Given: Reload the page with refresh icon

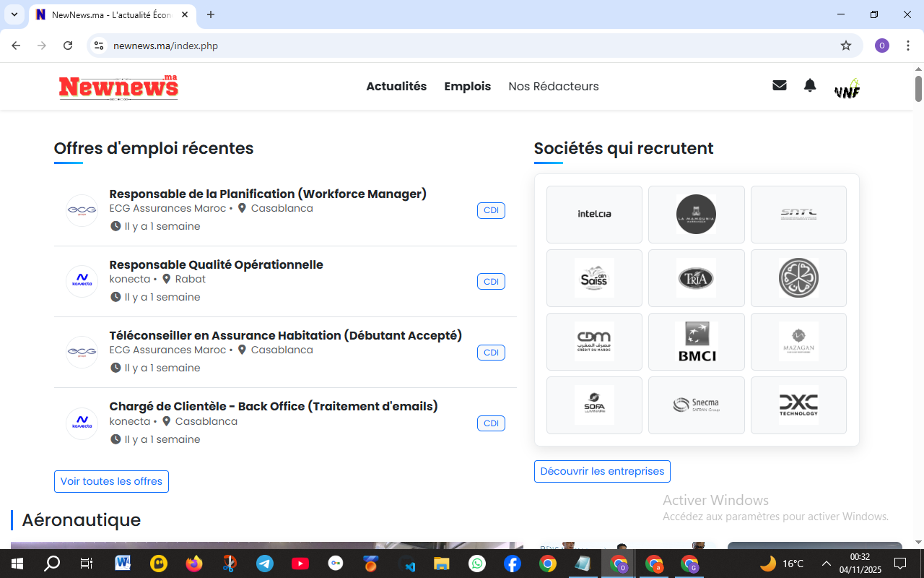Looking at the screenshot, I should (x=68, y=46).
